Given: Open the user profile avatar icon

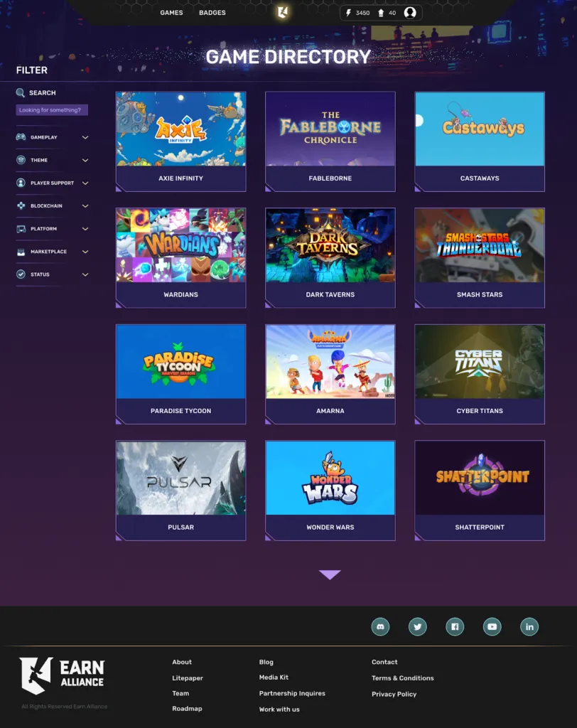Looking at the screenshot, I should (410, 13).
